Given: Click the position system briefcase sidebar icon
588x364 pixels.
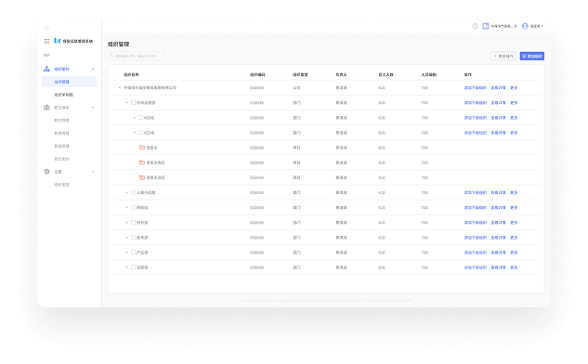Looking at the screenshot, I should click(x=46, y=108).
